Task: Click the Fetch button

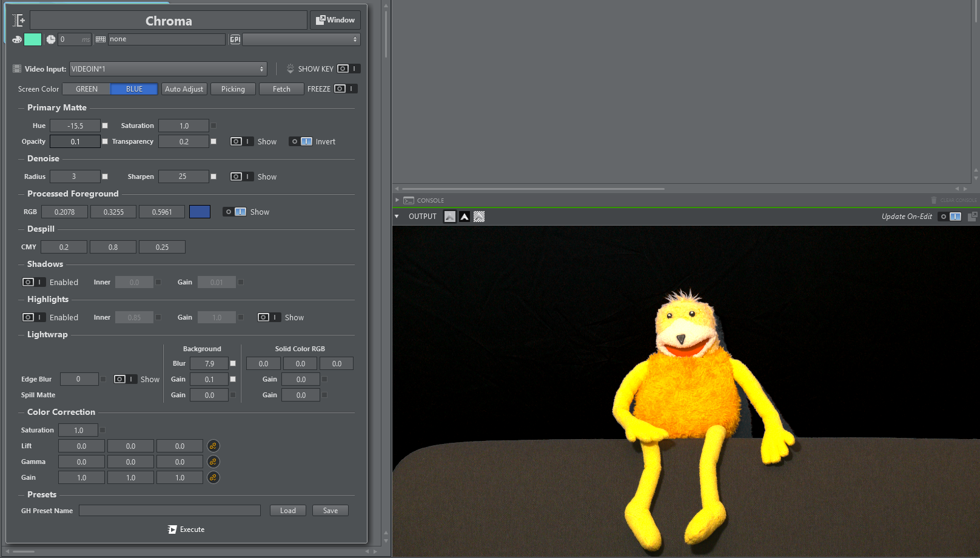Action: [x=281, y=89]
